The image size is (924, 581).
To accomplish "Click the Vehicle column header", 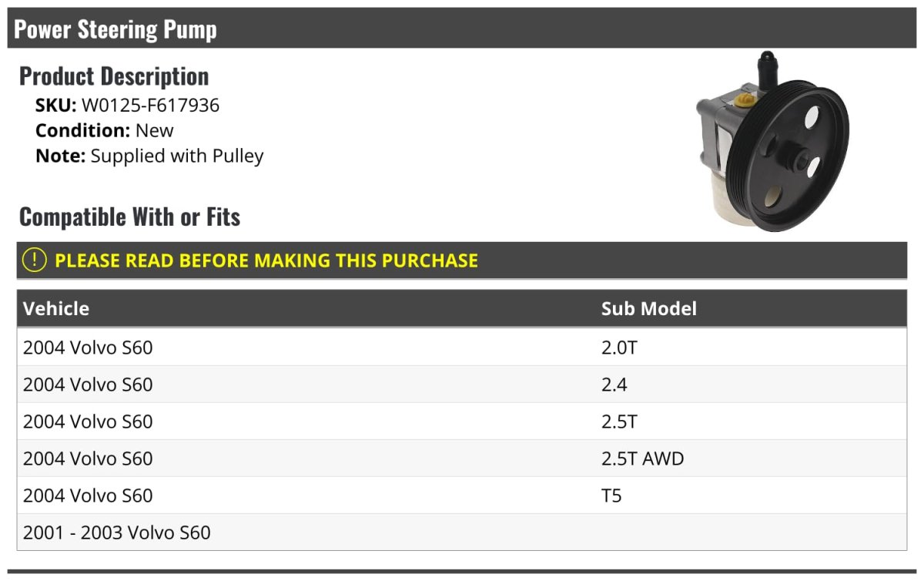I will [x=56, y=309].
